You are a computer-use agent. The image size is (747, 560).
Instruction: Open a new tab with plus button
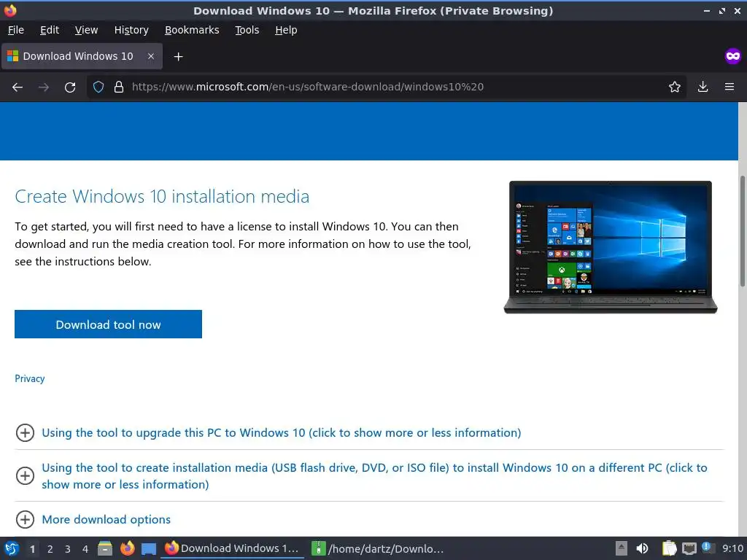coord(178,57)
